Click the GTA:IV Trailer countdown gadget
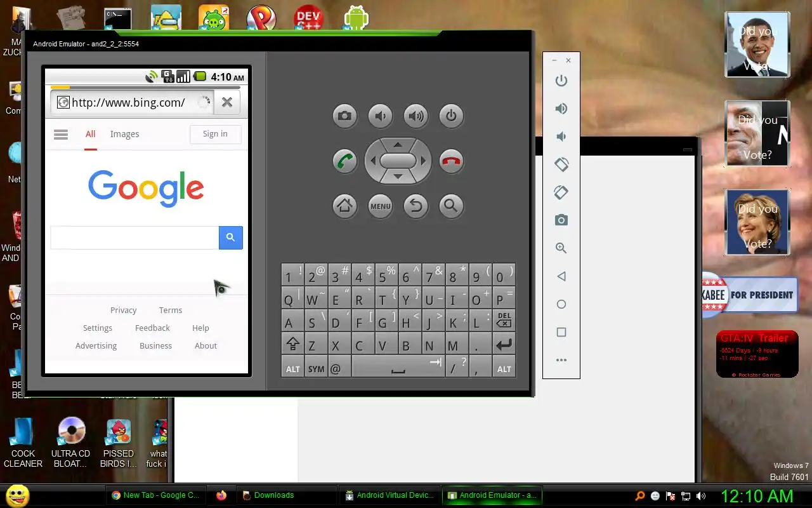The width and height of the screenshot is (812, 508). (757, 354)
